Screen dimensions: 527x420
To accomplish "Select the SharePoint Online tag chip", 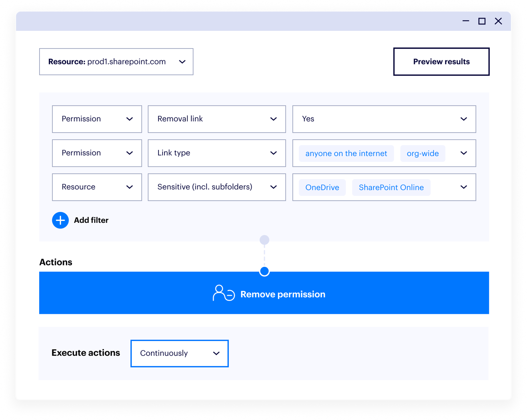I will pos(391,187).
